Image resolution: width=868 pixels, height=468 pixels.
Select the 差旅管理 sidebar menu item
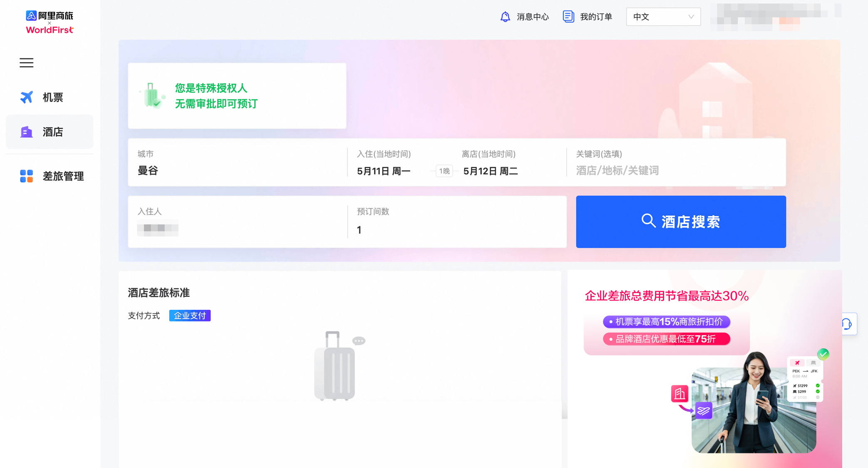(x=63, y=176)
